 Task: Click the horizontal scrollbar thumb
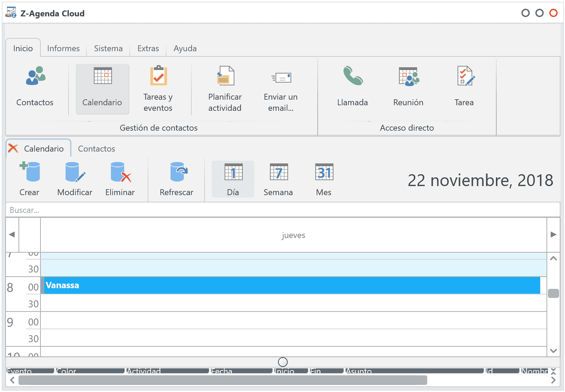223,380
